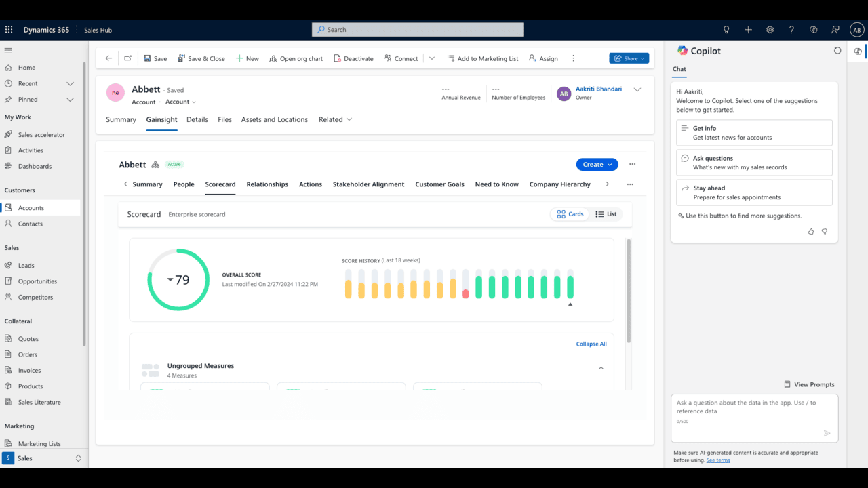Click the plus quick create icon in header

click(x=748, y=30)
